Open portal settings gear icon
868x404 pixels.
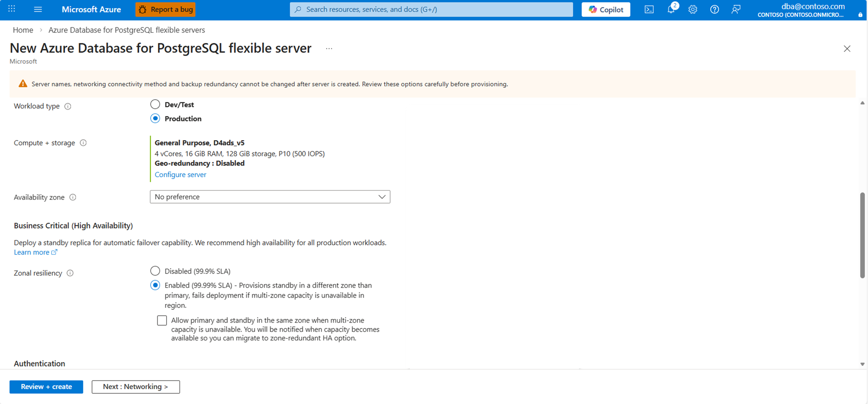pos(692,10)
